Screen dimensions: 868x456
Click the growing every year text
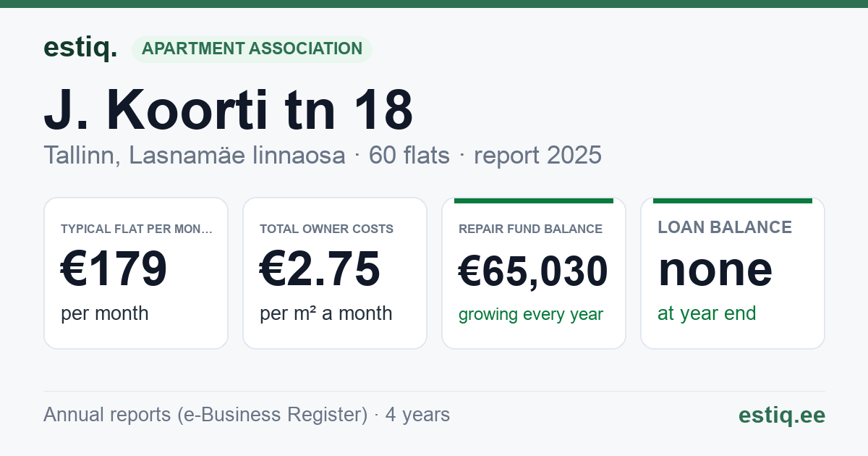coord(530,315)
